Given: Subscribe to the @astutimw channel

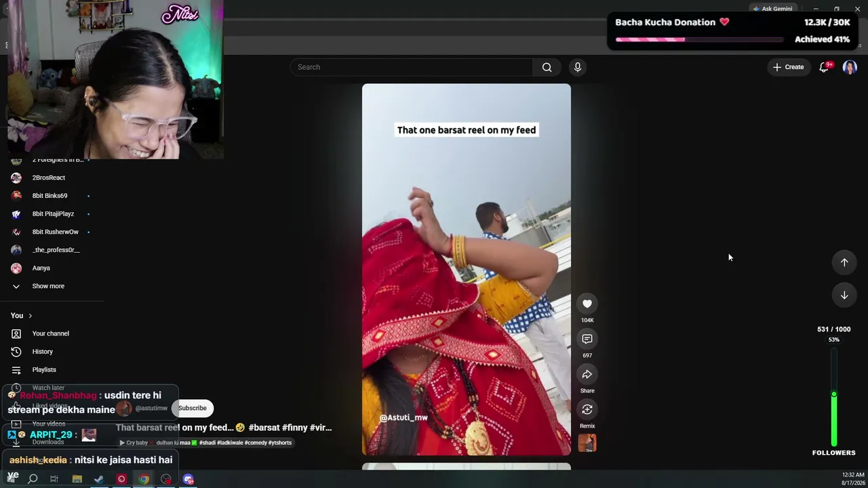Looking at the screenshot, I should (193, 408).
